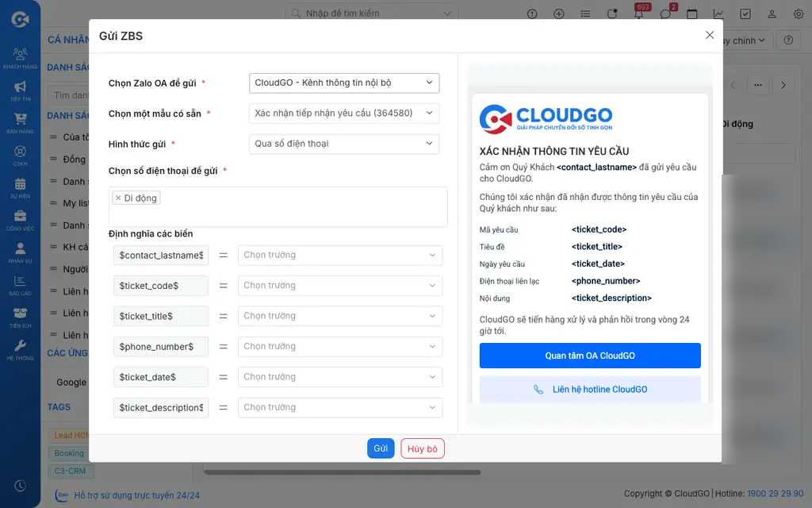Open the Hình thức gửi dropdown

(344, 144)
